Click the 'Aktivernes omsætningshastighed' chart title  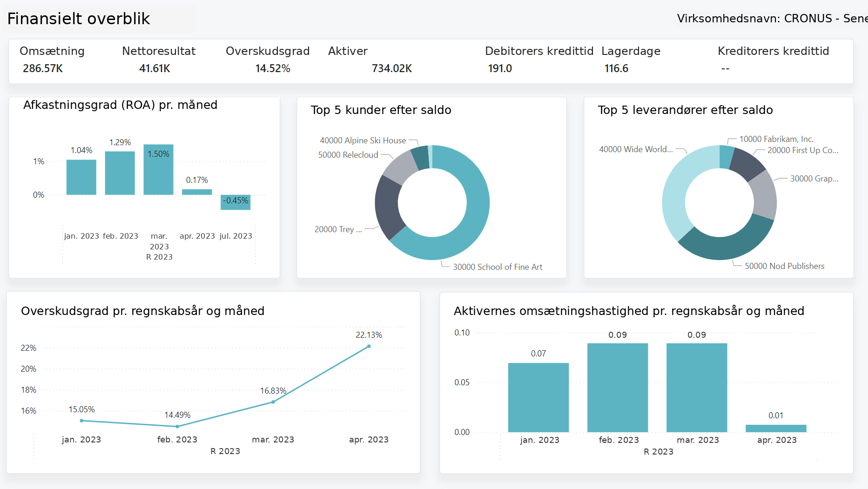629,311
